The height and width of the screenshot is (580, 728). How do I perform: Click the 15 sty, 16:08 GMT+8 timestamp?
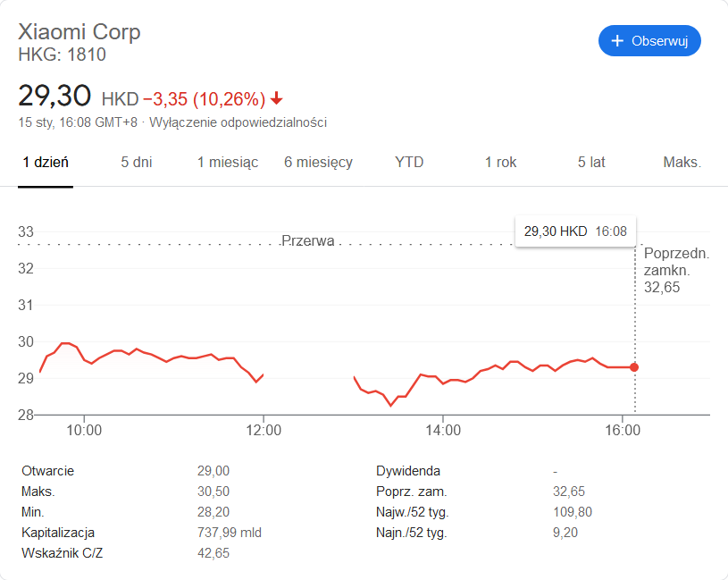(78, 122)
